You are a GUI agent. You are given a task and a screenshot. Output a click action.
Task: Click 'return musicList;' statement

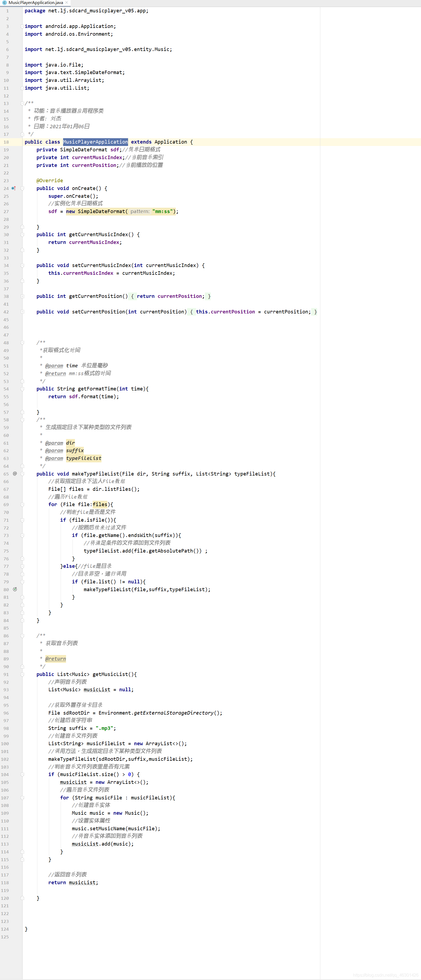pos(73,883)
